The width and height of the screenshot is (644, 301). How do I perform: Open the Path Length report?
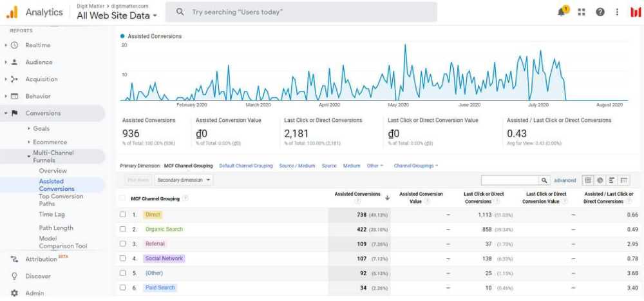56,228
